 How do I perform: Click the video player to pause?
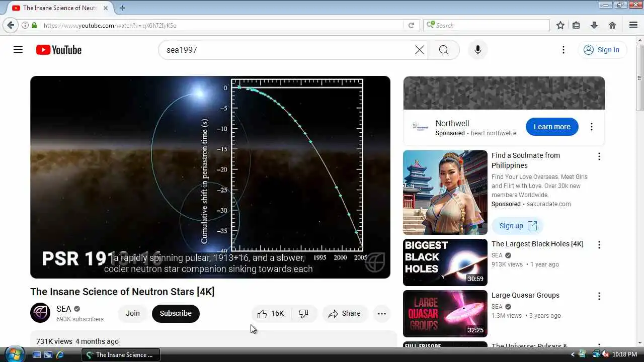coord(210,177)
